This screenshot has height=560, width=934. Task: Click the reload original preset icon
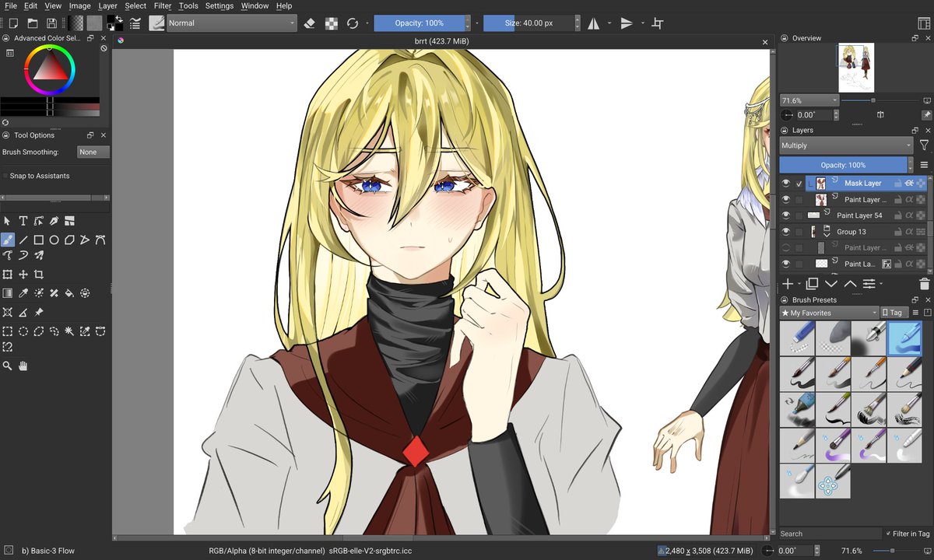coord(353,23)
